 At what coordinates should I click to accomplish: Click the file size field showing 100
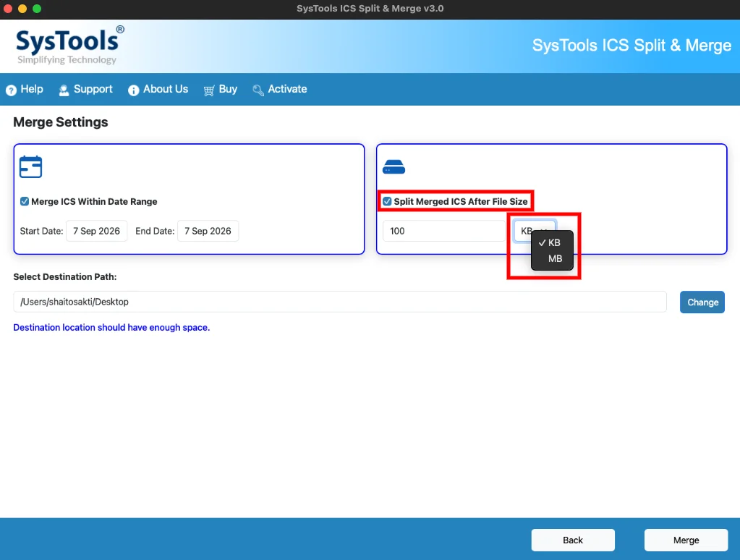tap(444, 231)
